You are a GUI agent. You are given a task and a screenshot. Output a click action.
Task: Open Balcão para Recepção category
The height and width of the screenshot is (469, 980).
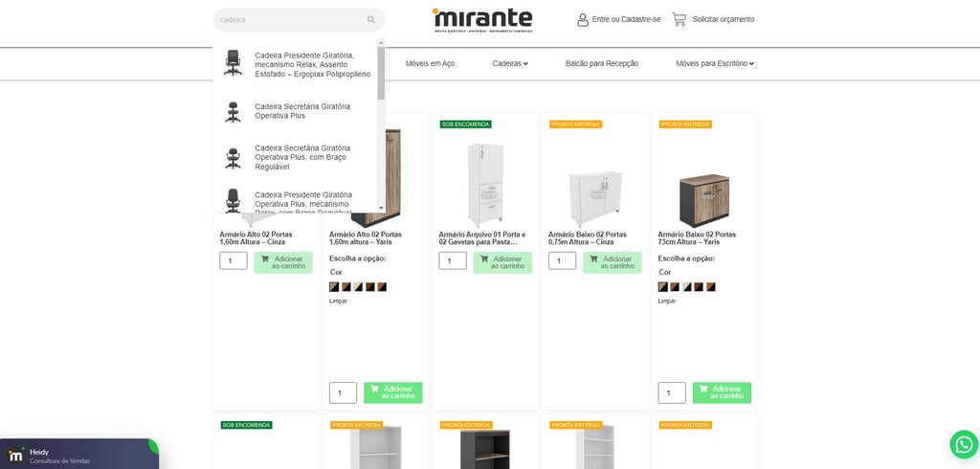(602, 63)
